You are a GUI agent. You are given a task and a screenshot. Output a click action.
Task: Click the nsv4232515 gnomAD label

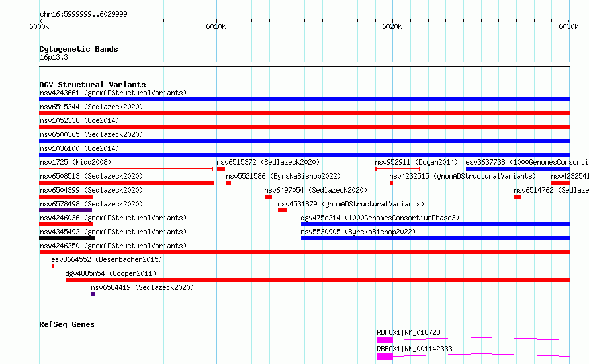click(463, 176)
